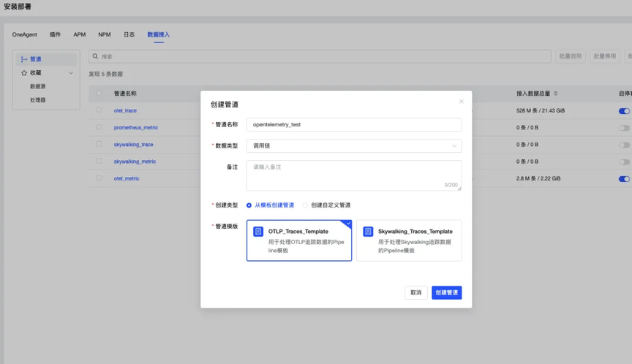Click the Skywalking_Traces_Template document icon
Screen dimensions: 632x364
coord(368,232)
